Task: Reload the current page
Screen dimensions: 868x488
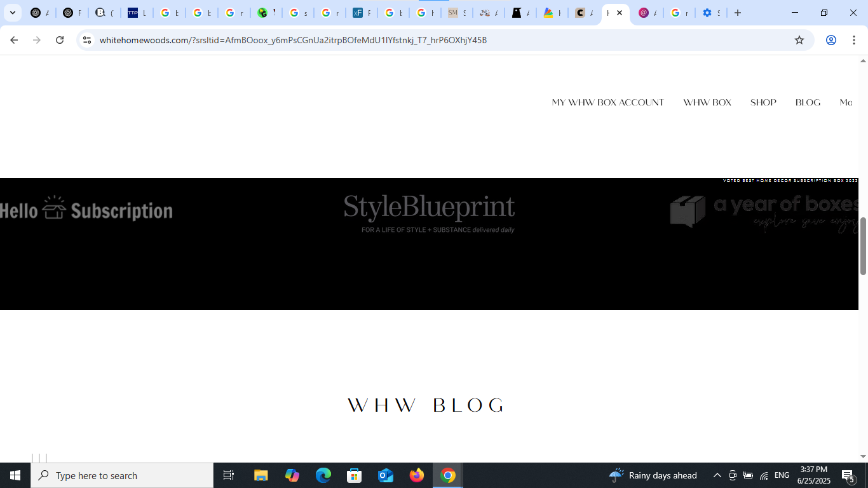Action: [x=60, y=40]
